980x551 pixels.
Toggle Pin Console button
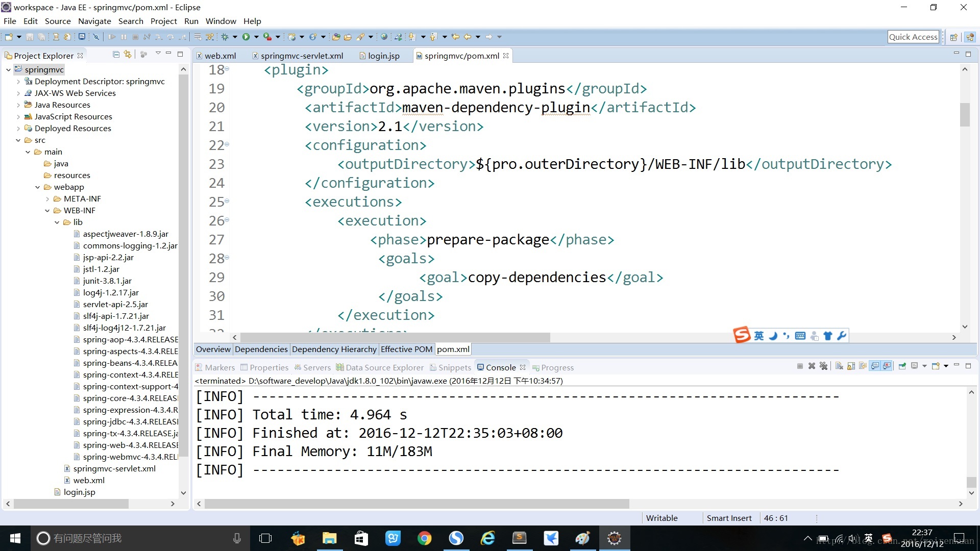902,366
